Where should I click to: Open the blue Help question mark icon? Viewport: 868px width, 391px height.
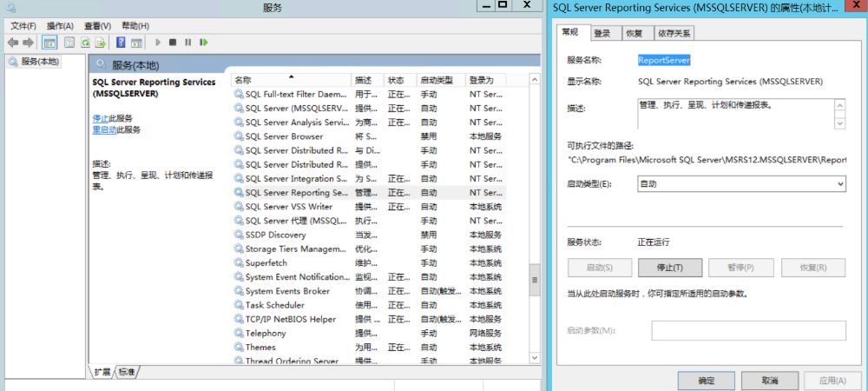tap(121, 43)
